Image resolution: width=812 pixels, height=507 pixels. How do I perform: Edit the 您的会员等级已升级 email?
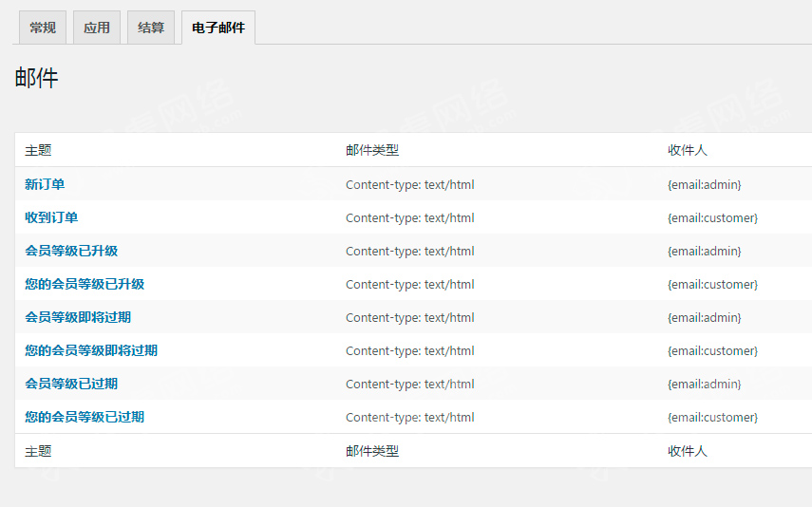(85, 284)
